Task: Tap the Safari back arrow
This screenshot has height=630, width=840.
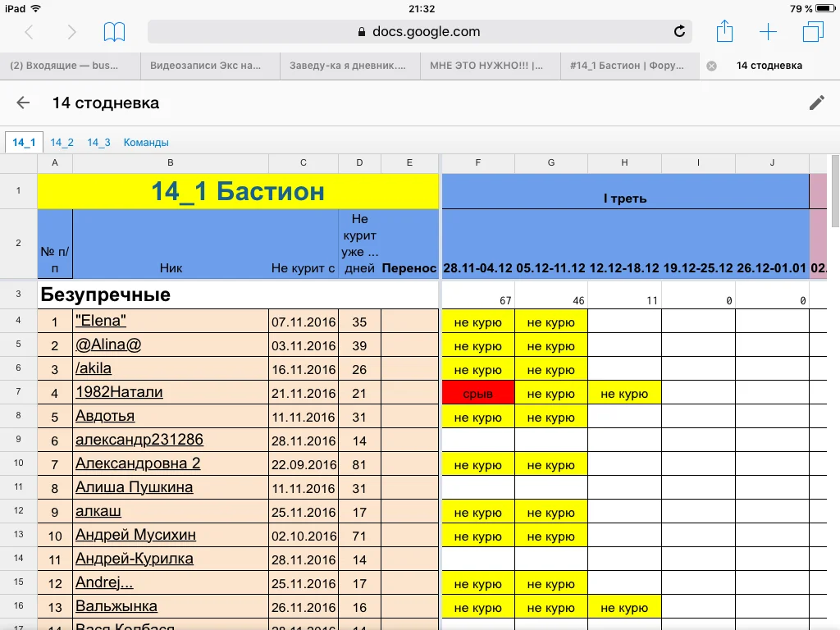Action: (30, 32)
